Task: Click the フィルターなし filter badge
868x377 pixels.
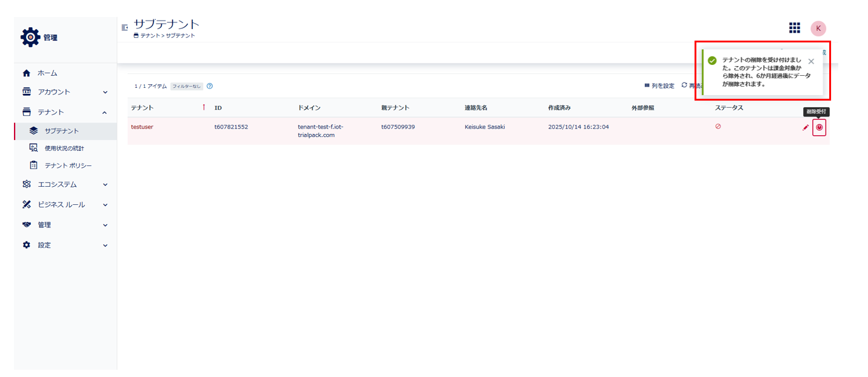Action: pos(186,86)
